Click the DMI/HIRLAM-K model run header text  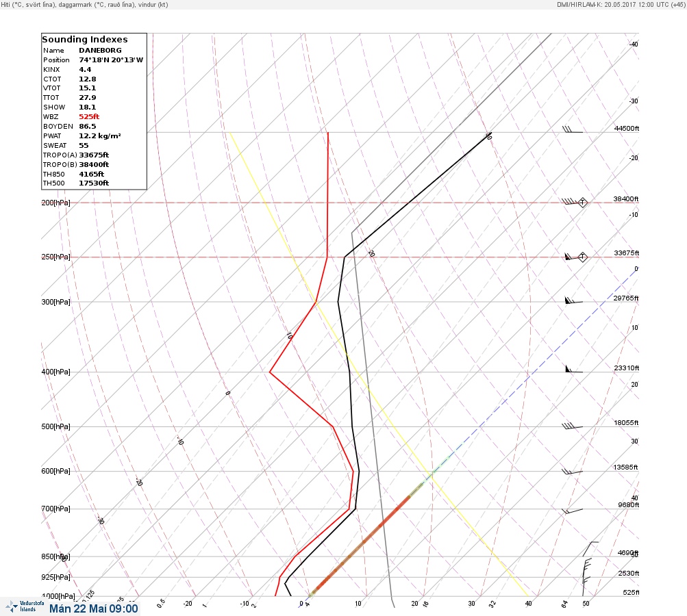pyautogui.click(x=621, y=4)
